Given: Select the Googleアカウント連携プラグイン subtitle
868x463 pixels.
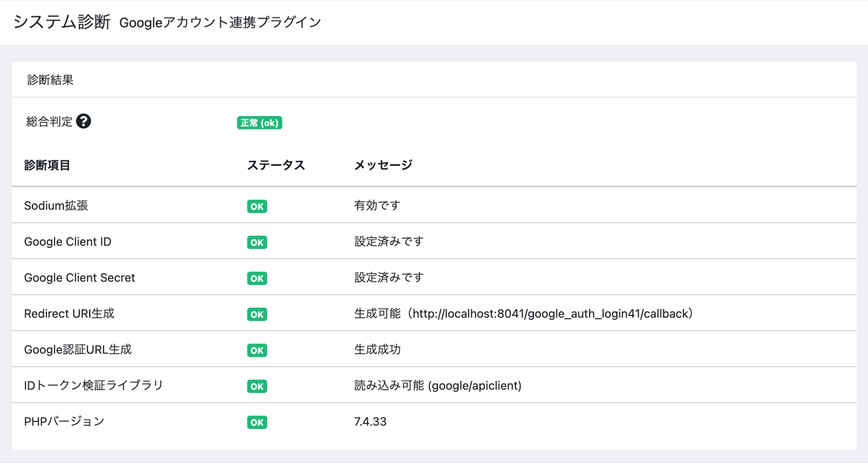Looking at the screenshot, I should [220, 23].
